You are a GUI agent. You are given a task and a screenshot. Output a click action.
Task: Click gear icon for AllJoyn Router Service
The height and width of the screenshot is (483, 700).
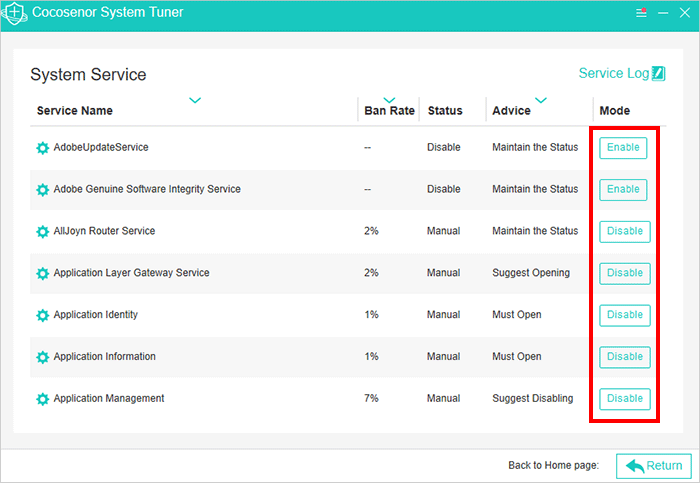click(42, 232)
